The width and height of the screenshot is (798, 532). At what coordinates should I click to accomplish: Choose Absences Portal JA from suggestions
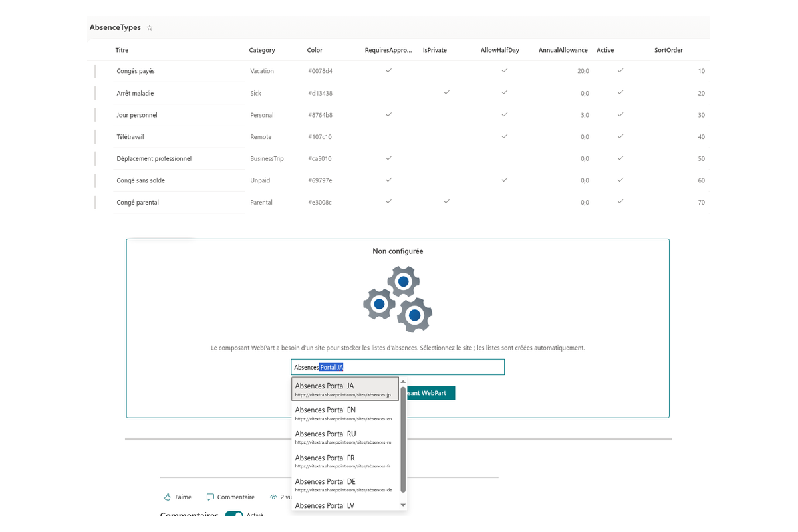(345, 389)
